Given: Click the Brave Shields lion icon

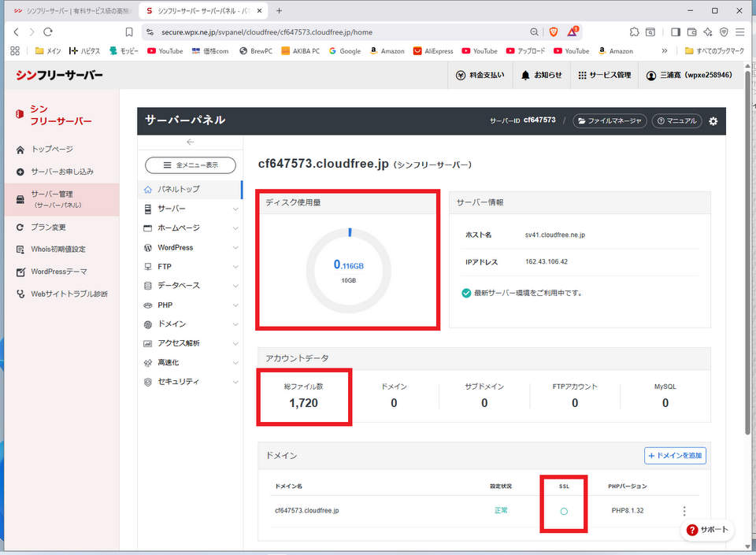Looking at the screenshot, I should [552, 32].
